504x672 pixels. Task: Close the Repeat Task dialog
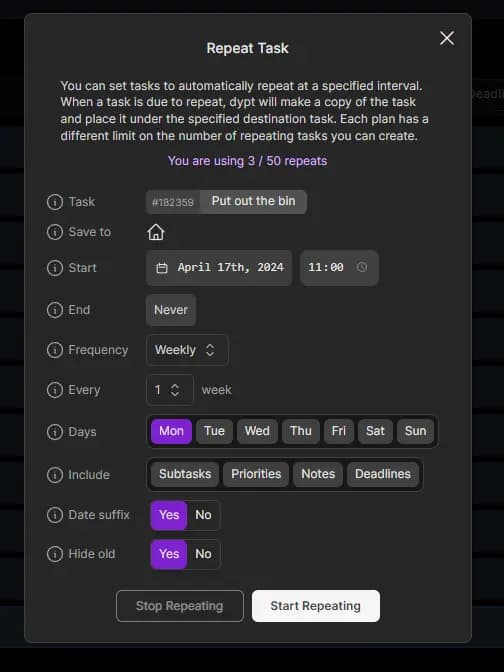(x=447, y=38)
